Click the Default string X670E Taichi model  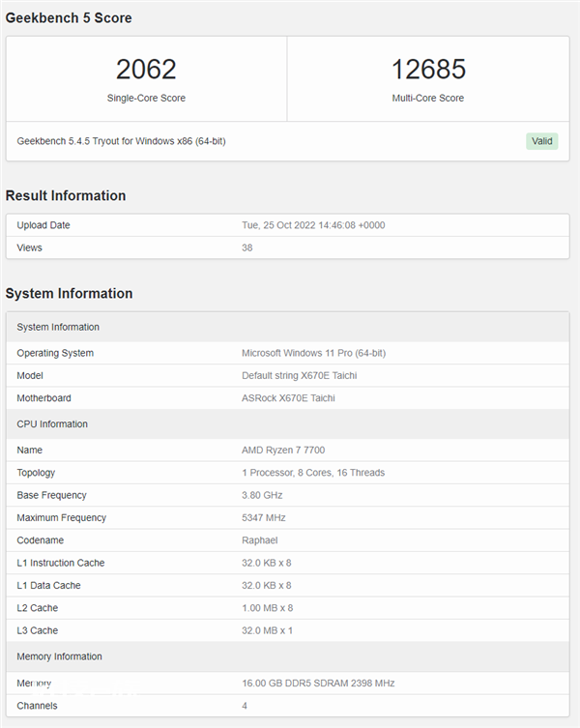point(299,375)
